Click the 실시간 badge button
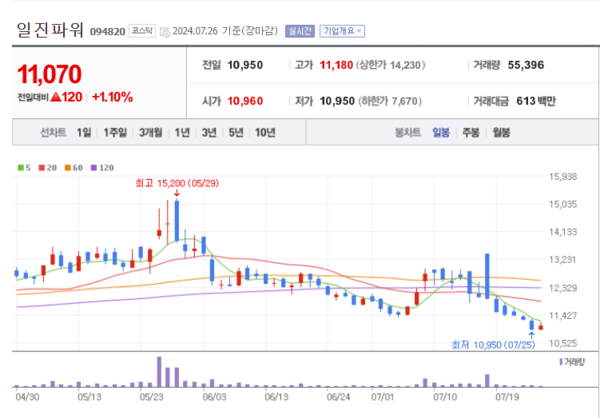Image resolution: width=600 pixels, height=418 pixels. click(300, 31)
